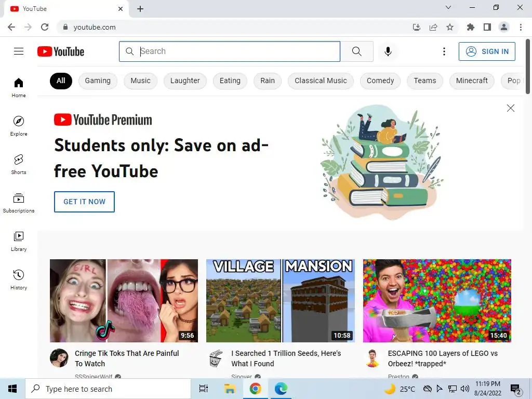
Task: Click taskbar Type here to search box
Action: pos(108,389)
